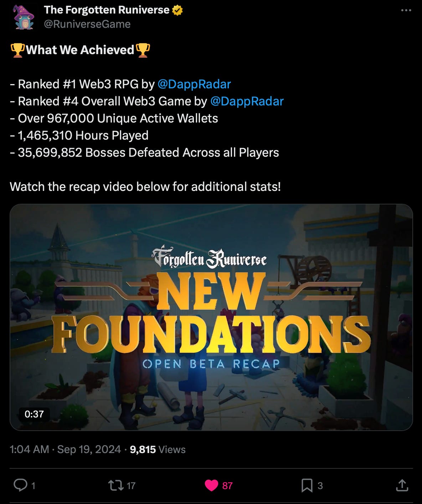Click the 0:37 video duration badge
The width and height of the screenshot is (422, 504).
click(34, 414)
